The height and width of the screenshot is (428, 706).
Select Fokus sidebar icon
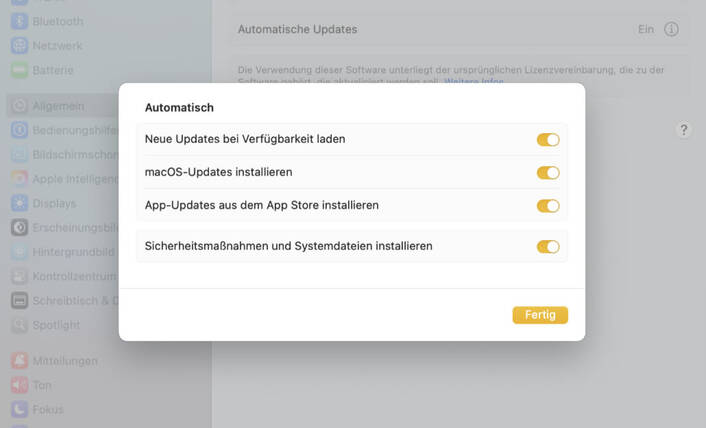[19, 409]
